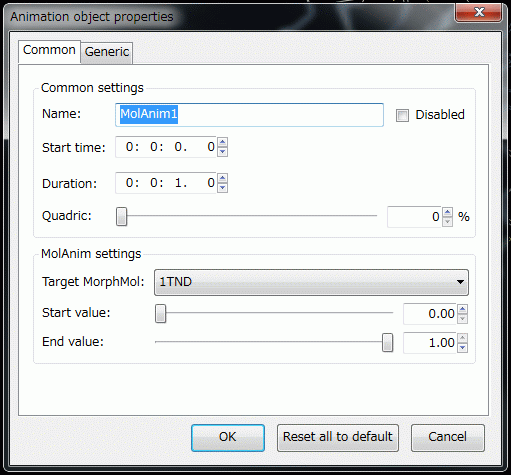Viewport: 511px width, 475px height.
Task: Click the Quadric slider handle
Action: coord(122,216)
